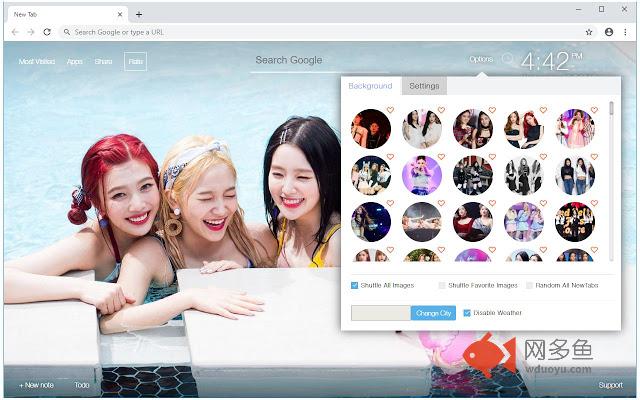The width and height of the screenshot is (640, 400).
Task: Open the Share menu
Action: 103,62
